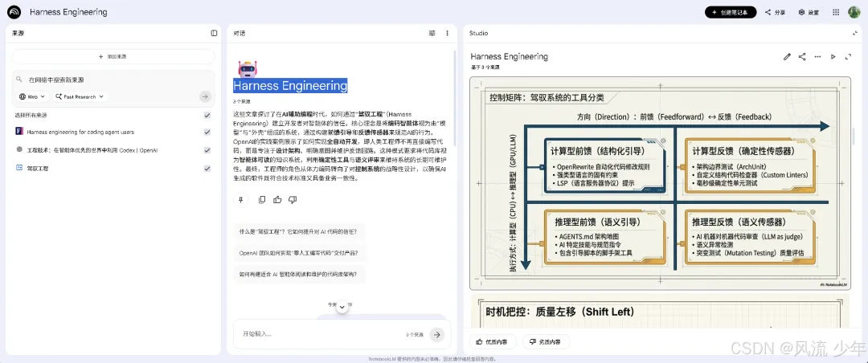868x363 pixels.
Task: Click 创建笔记本 button
Action: pos(730,12)
